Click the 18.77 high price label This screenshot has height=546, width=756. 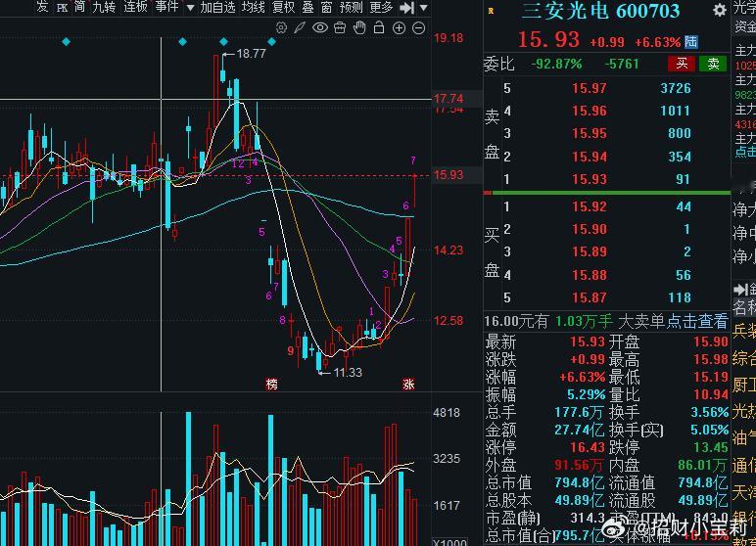pos(252,54)
